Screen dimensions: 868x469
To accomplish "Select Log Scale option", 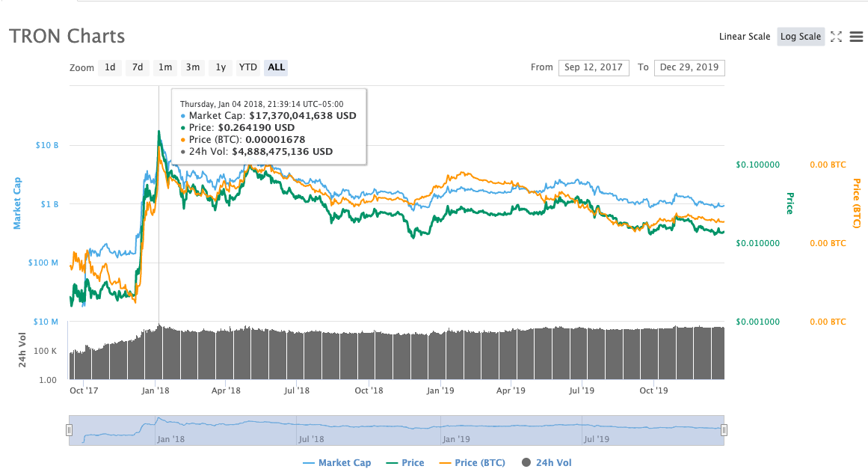I will point(801,37).
